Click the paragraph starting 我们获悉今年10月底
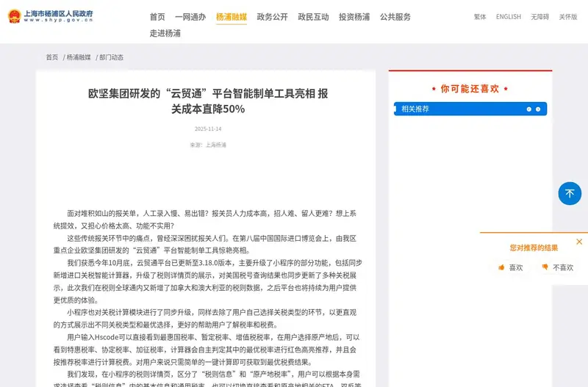Image resolution: width=588 pixels, height=387 pixels. (x=208, y=281)
